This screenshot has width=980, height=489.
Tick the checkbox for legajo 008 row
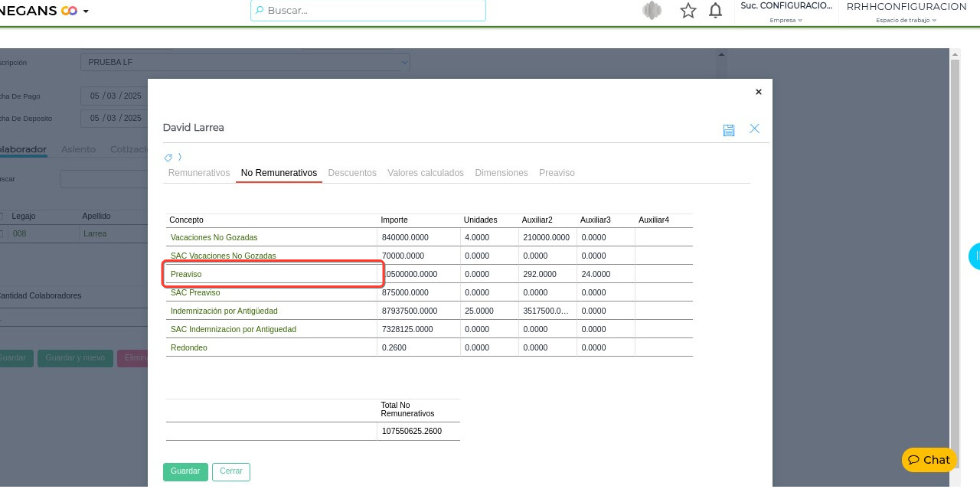[2, 234]
